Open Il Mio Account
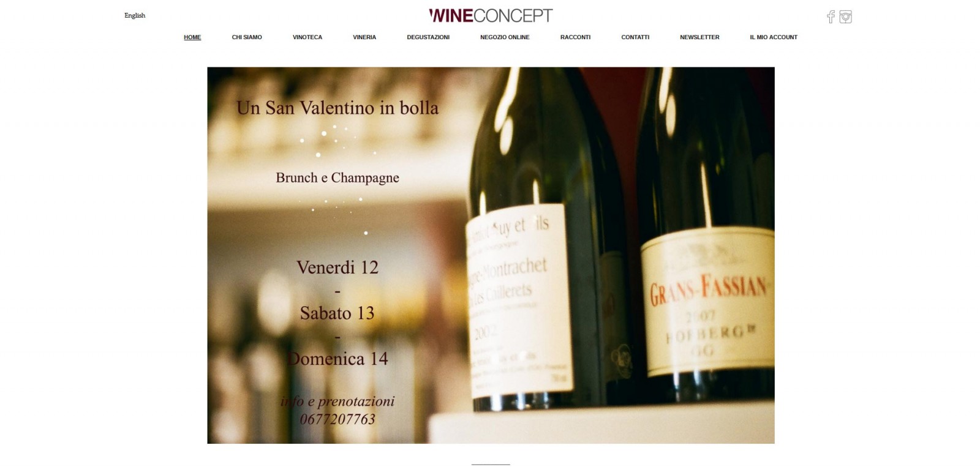This screenshot has width=980, height=467. tap(774, 37)
